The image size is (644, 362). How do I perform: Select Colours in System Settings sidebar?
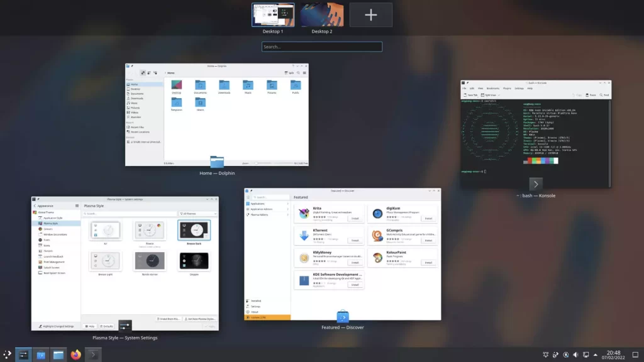(56, 229)
